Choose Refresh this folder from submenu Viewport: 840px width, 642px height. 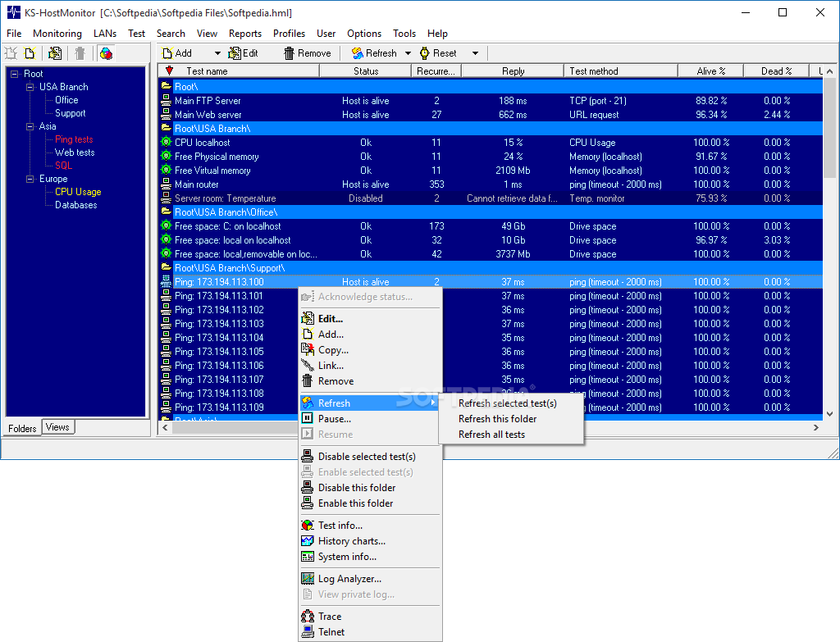click(x=511, y=419)
